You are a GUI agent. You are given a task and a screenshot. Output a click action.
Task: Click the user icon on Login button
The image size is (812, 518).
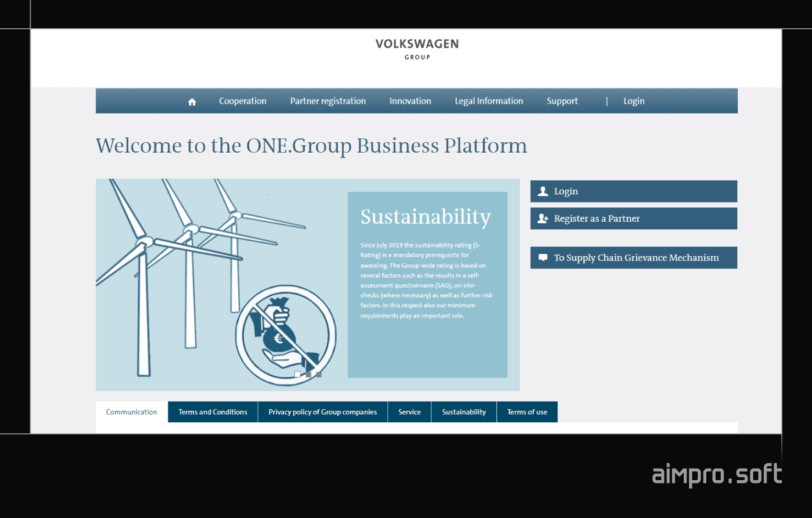(543, 191)
